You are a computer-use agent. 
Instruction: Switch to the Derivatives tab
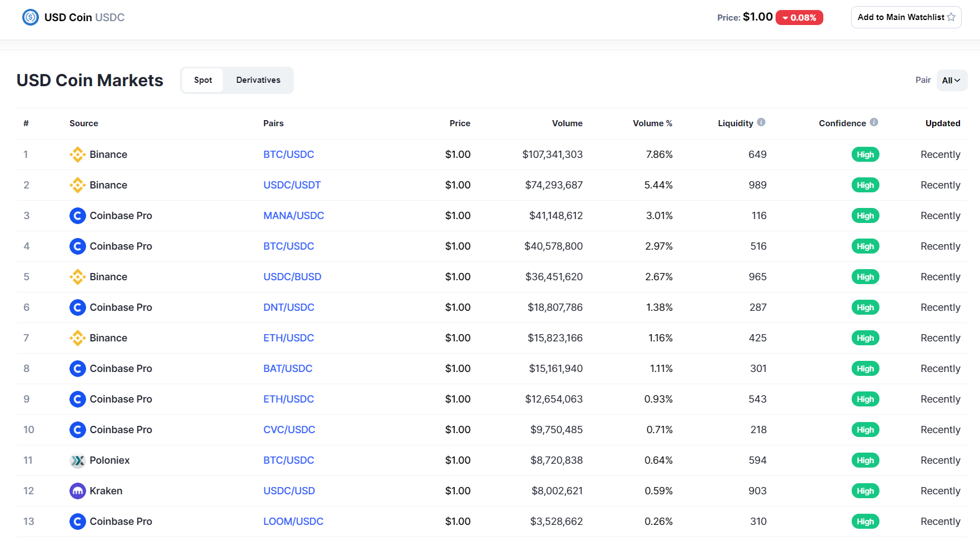coord(258,80)
